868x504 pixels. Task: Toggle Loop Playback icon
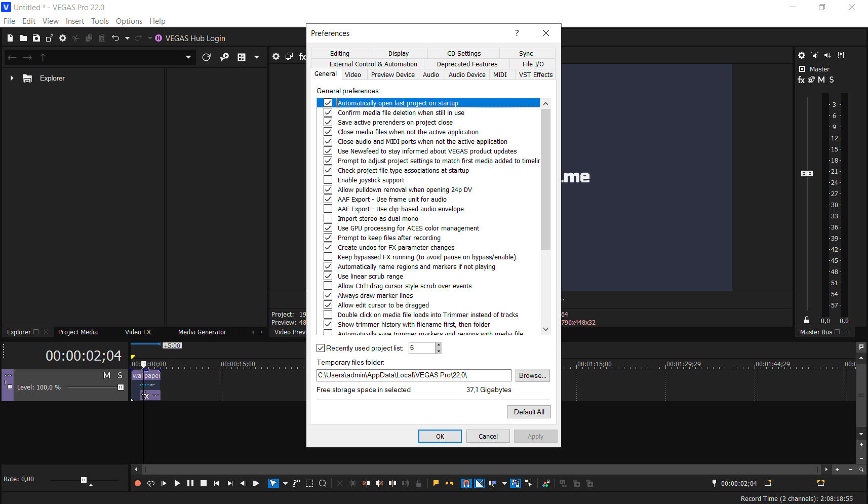151,483
